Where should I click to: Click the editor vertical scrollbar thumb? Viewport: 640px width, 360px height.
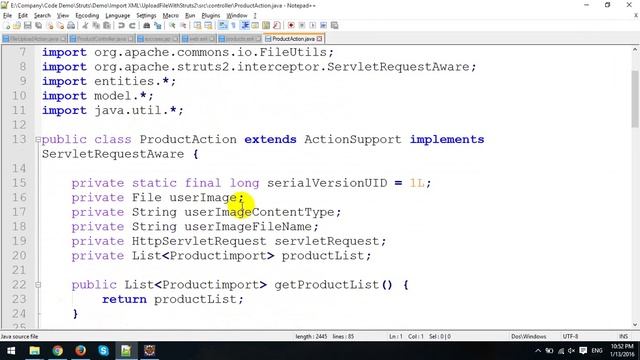[635, 99]
